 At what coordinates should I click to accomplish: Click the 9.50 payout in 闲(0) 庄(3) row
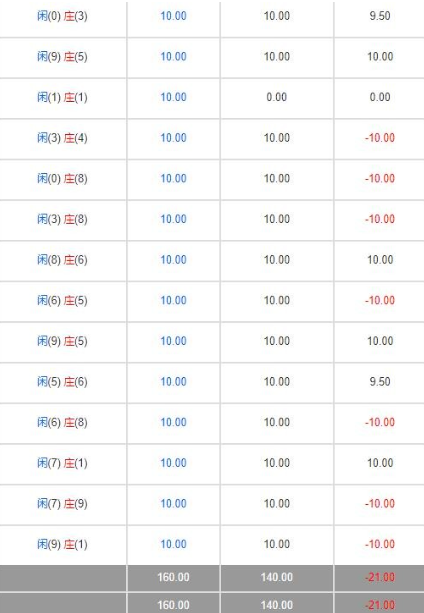pos(380,16)
